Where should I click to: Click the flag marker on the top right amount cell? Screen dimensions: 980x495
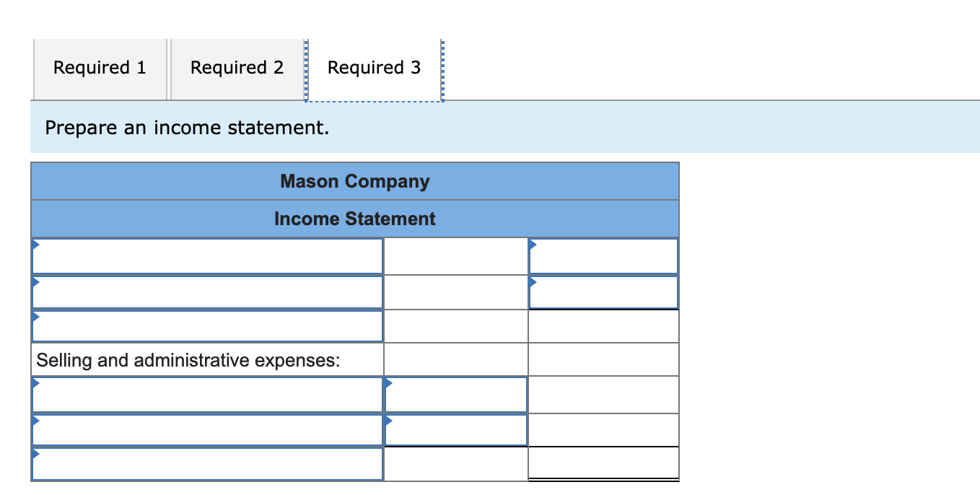click(533, 245)
